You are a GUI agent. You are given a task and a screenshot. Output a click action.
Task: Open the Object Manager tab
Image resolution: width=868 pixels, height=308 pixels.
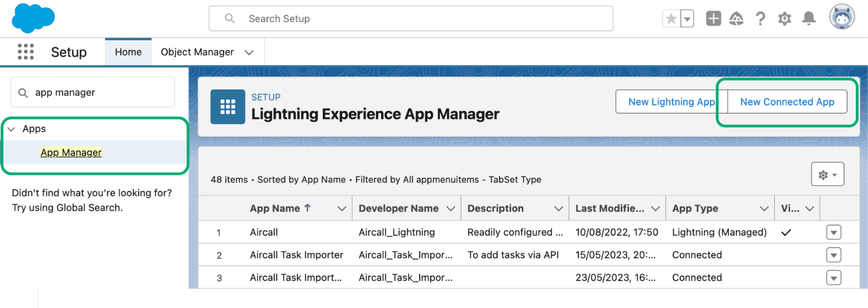tap(197, 52)
